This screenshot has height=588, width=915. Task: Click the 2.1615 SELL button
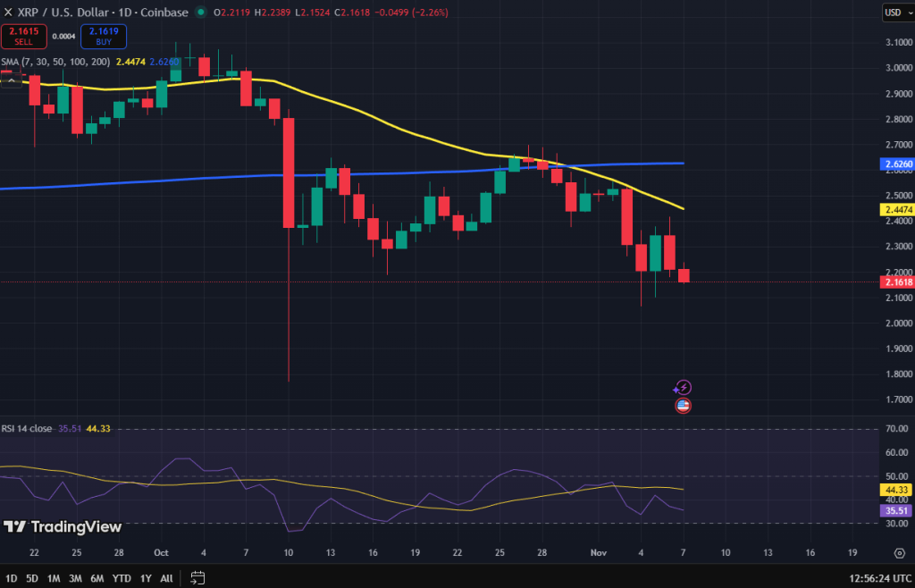[23, 36]
